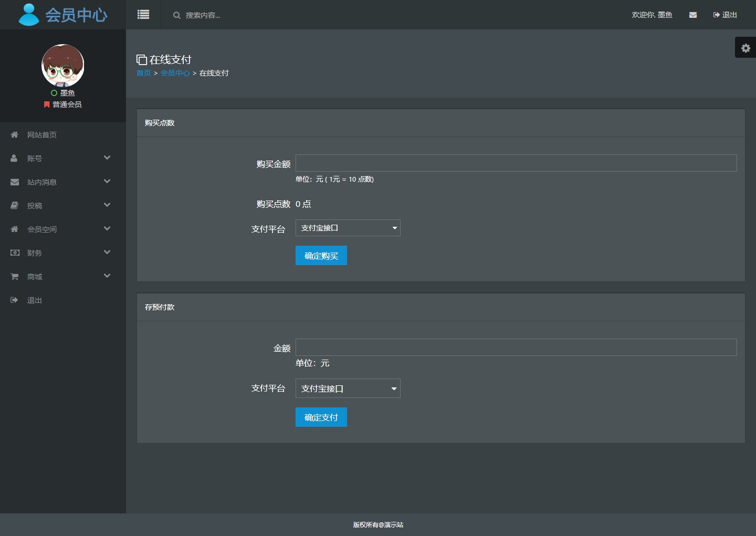The image size is (756, 536).
Task: Click the user avatar thumbnail
Action: click(63, 66)
